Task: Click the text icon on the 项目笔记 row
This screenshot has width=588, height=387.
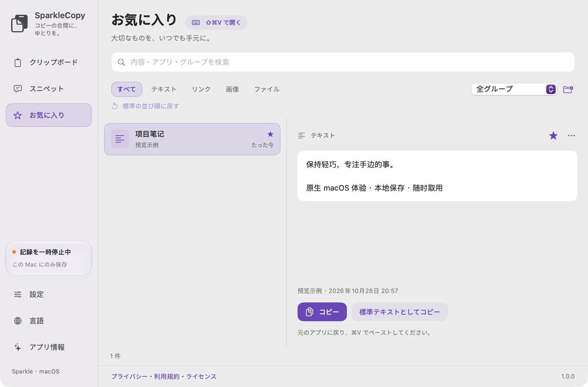Action: coord(120,139)
